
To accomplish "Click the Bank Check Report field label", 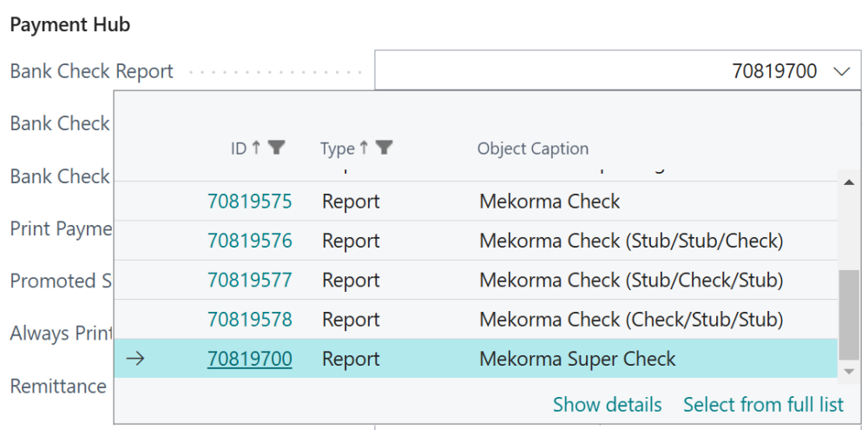I will (92, 71).
